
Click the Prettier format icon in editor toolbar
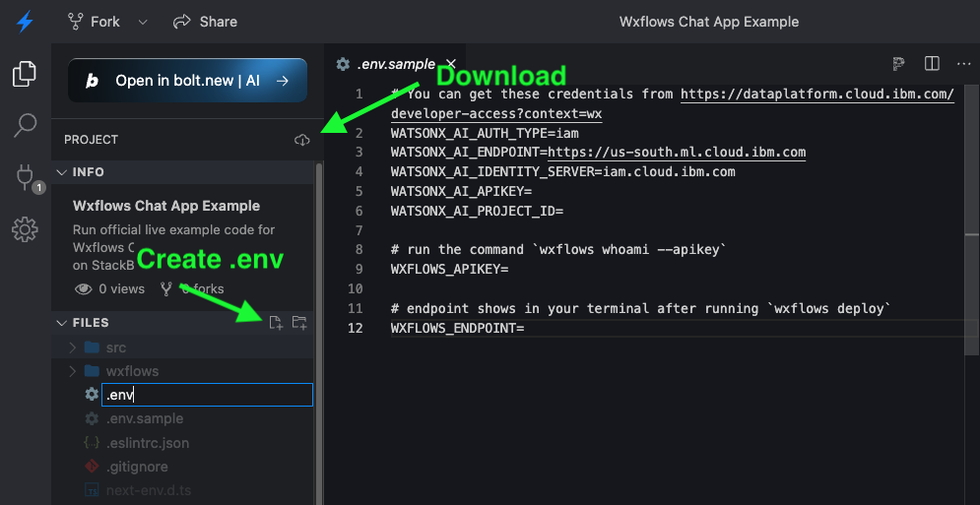[898, 64]
